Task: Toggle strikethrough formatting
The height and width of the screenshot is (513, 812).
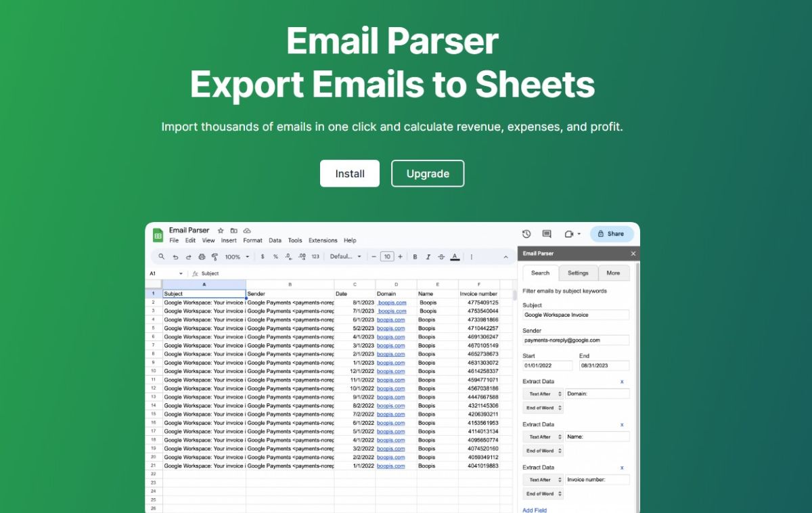Action: [441, 256]
